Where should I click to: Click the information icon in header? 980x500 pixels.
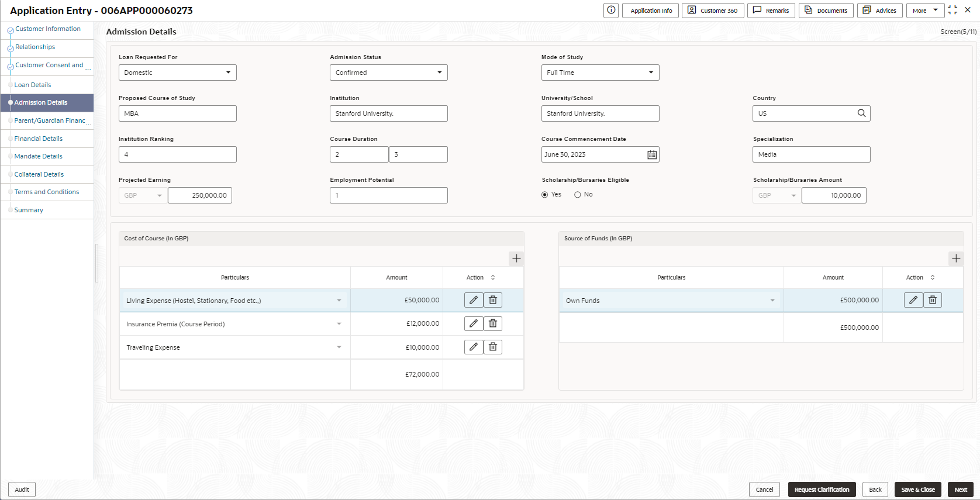click(x=611, y=10)
